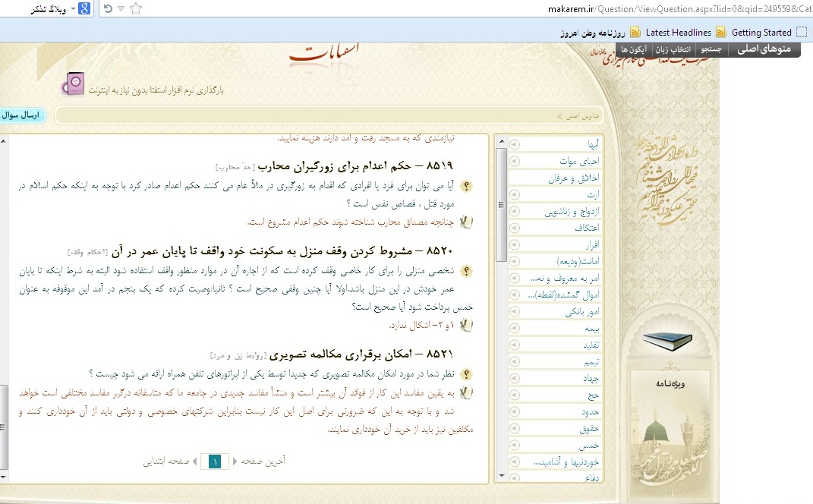The width and height of the screenshot is (813, 504).
Task: Click the Getting Started bookmark page icon
Action: click(x=802, y=32)
